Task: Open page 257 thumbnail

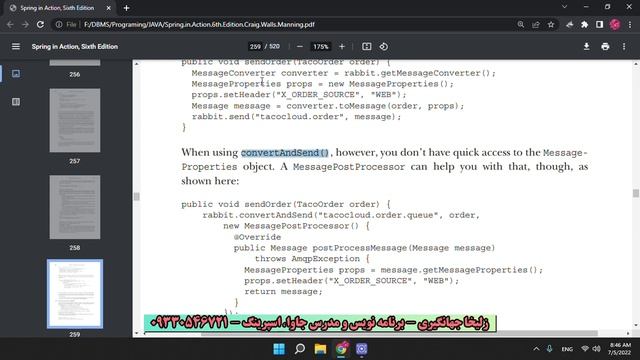Action: coord(75,120)
